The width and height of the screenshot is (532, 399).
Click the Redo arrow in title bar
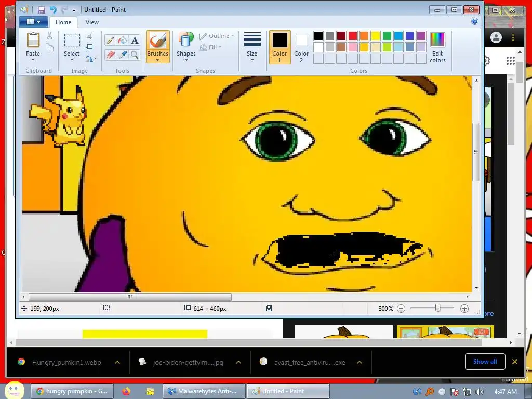pyautogui.click(x=64, y=10)
